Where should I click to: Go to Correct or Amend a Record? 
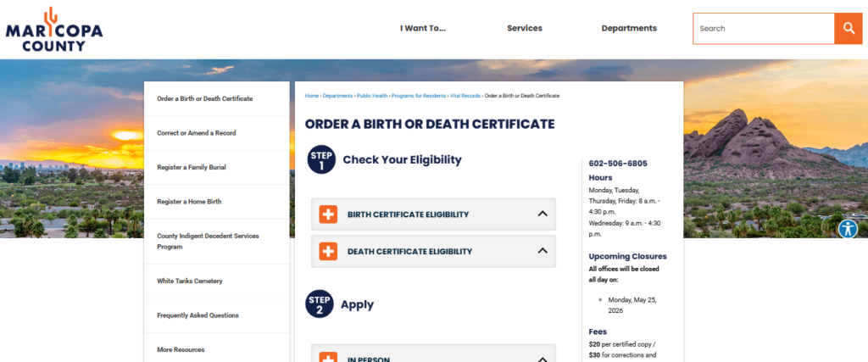tap(197, 133)
